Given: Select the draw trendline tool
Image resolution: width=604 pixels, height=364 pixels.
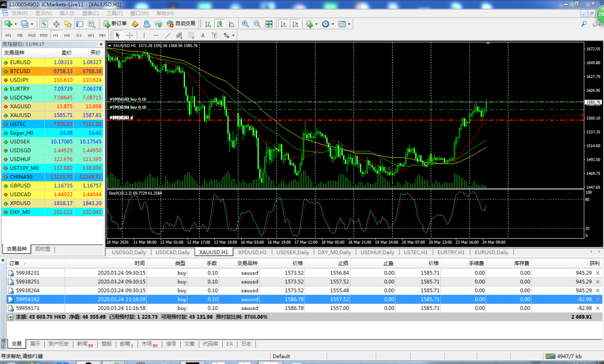Looking at the screenshot, I should [x=168, y=35].
